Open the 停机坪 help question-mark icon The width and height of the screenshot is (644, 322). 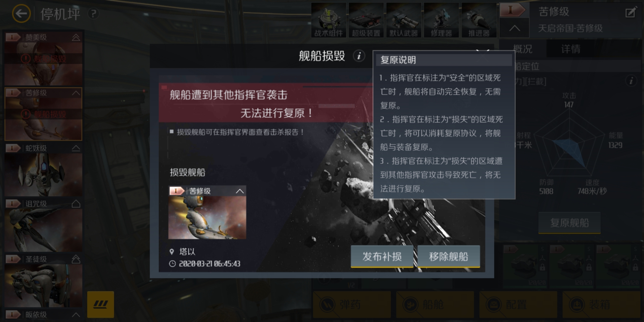click(93, 13)
